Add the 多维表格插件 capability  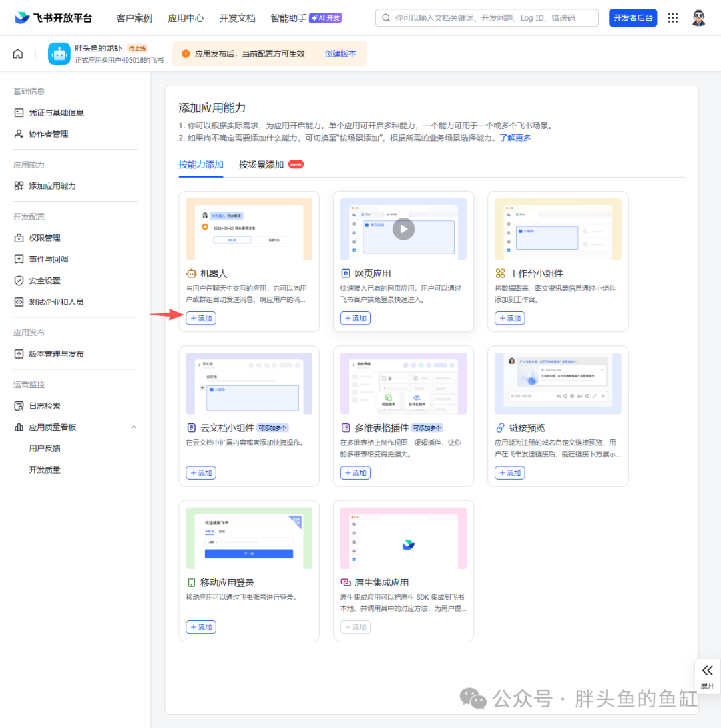coord(355,473)
